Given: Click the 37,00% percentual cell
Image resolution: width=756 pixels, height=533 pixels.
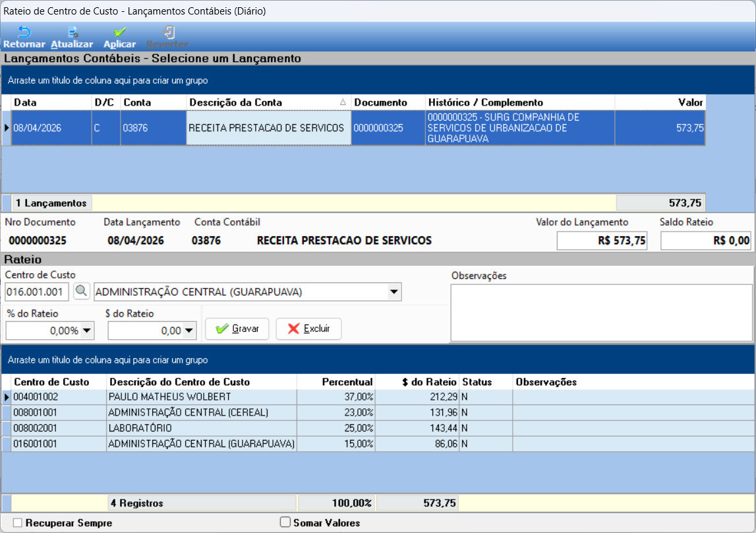Looking at the screenshot, I should (336, 397).
